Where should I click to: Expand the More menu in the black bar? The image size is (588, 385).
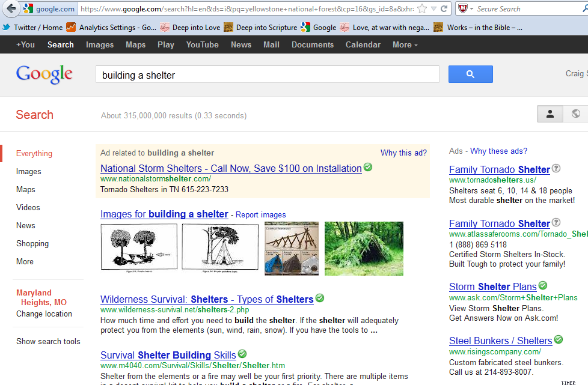click(x=405, y=44)
